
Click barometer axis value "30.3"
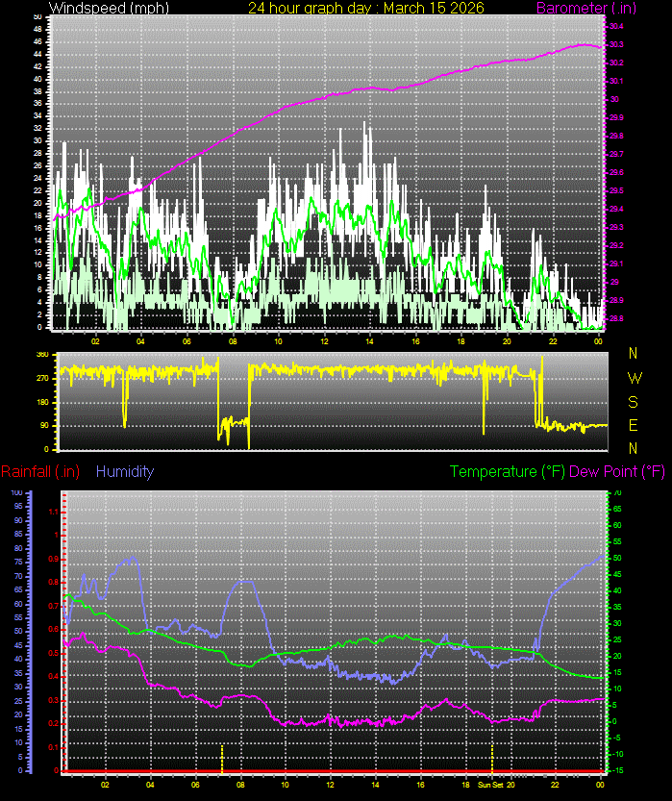pyautogui.click(x=616, y=44)
